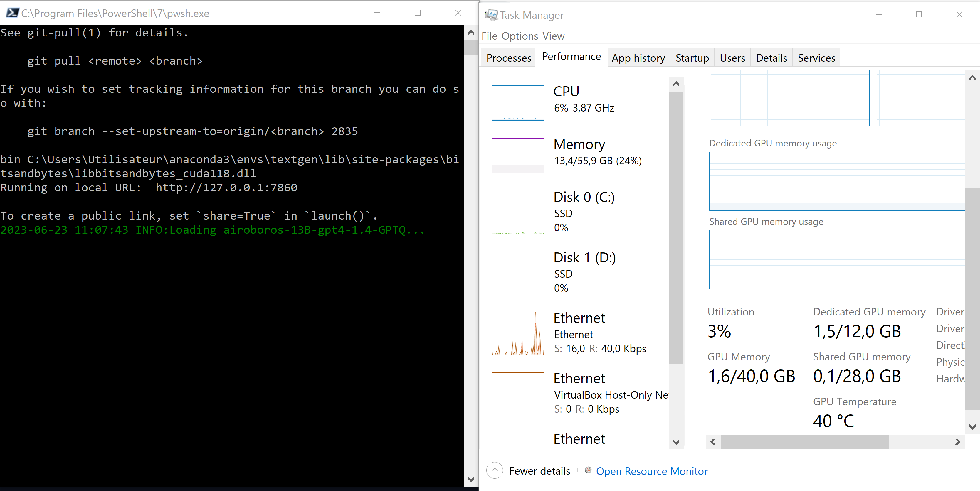Switch to the Startup tab
This screenshot has width=980, height=491.
tap(692, 58)
